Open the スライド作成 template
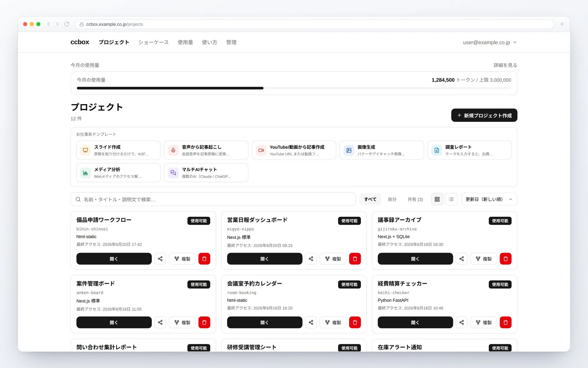This screenshot has height=368, width=588. point(118,150)
